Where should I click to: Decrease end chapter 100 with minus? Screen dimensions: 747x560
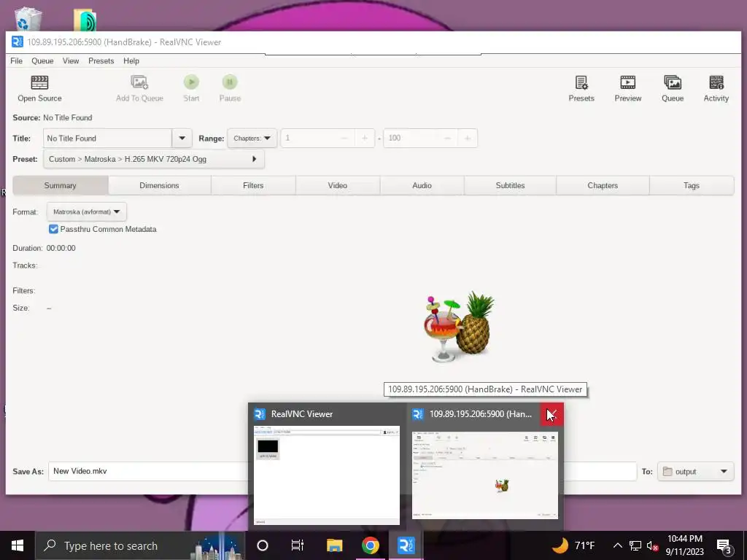tap(447, 138)
